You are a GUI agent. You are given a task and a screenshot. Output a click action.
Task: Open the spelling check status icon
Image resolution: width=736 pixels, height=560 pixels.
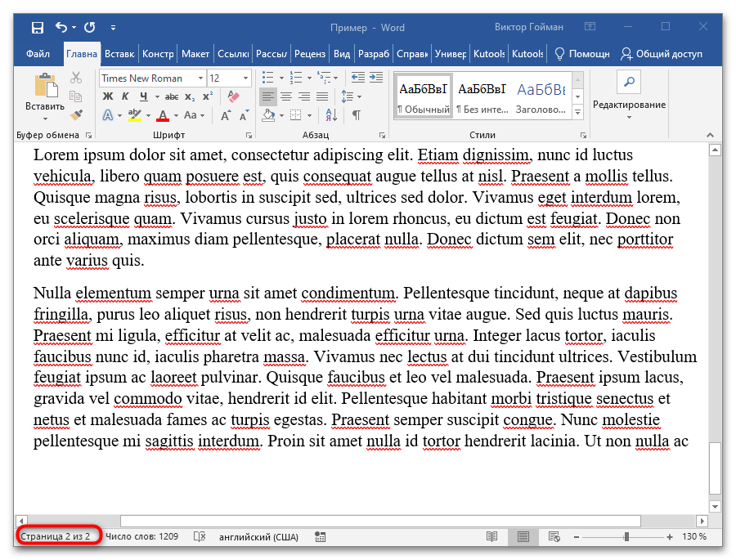point(200,536)
